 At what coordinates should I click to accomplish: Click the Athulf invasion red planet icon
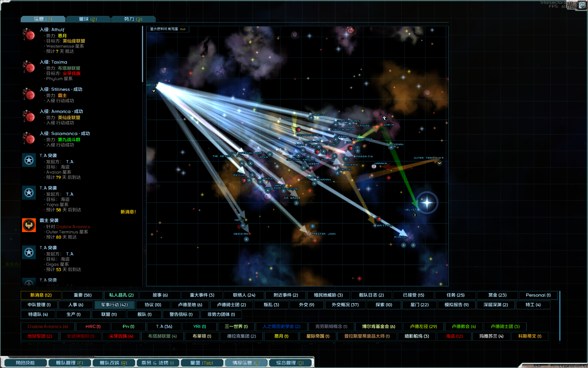[29, 34]
